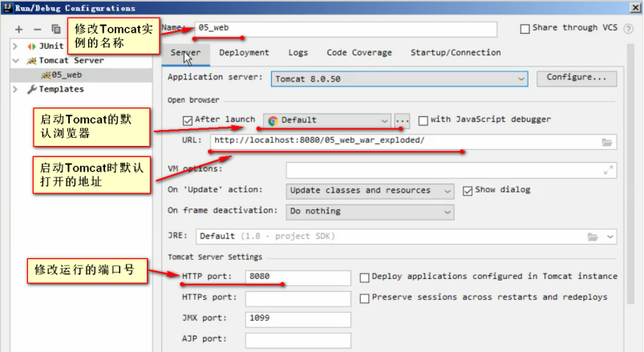
Task: Click the JUnit icon in the tree
Action: tap(31, 46)
